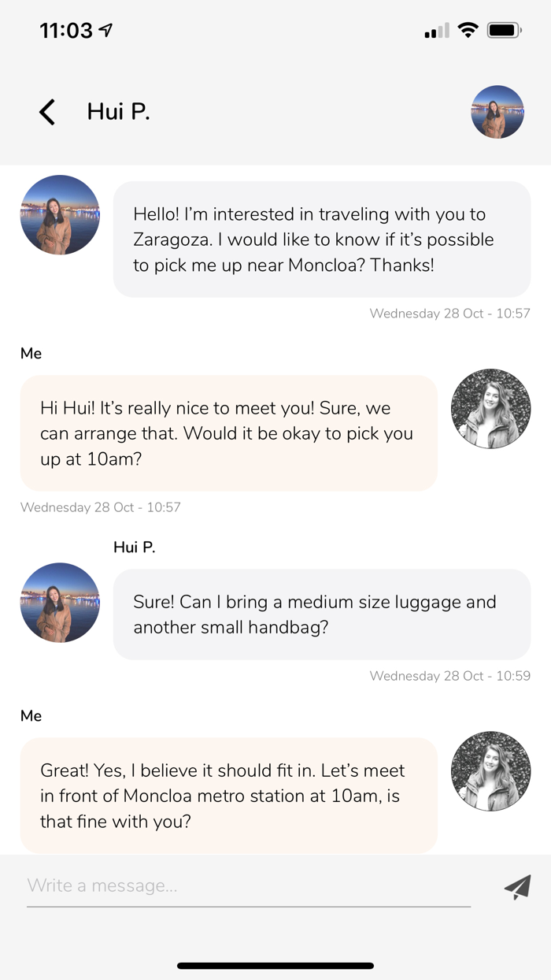The width and height of the screenshot is (551, 980).
Task: Tap the Wi-Fi indicator in the status bar
Action: pos(468,29)
